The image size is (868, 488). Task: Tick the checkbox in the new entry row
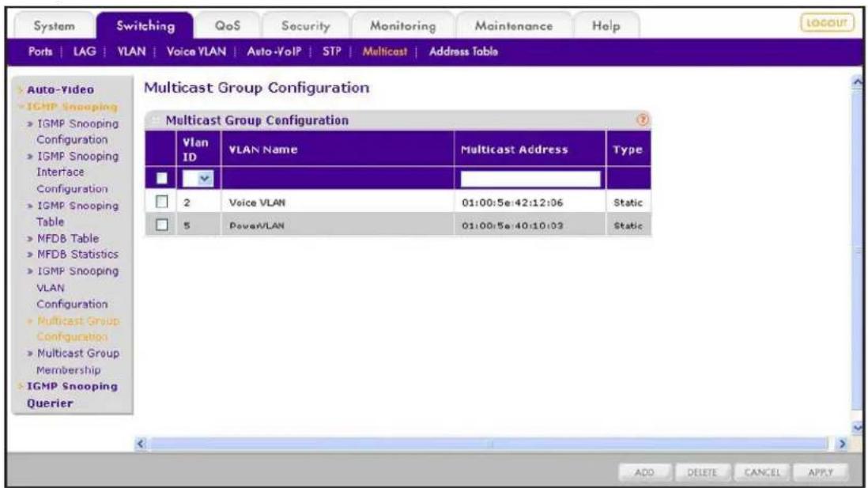(x=161, y=179)
